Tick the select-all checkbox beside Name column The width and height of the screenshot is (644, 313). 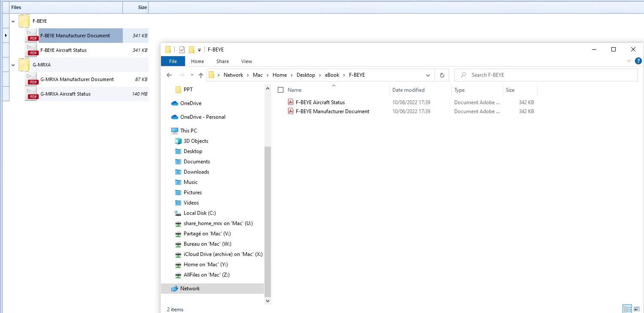tap(281, 90)
